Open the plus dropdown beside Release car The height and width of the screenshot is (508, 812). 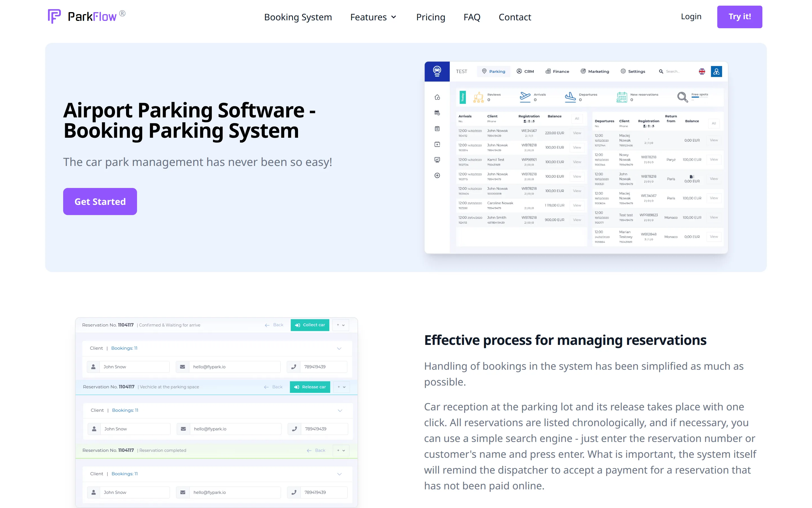(342, 387)
